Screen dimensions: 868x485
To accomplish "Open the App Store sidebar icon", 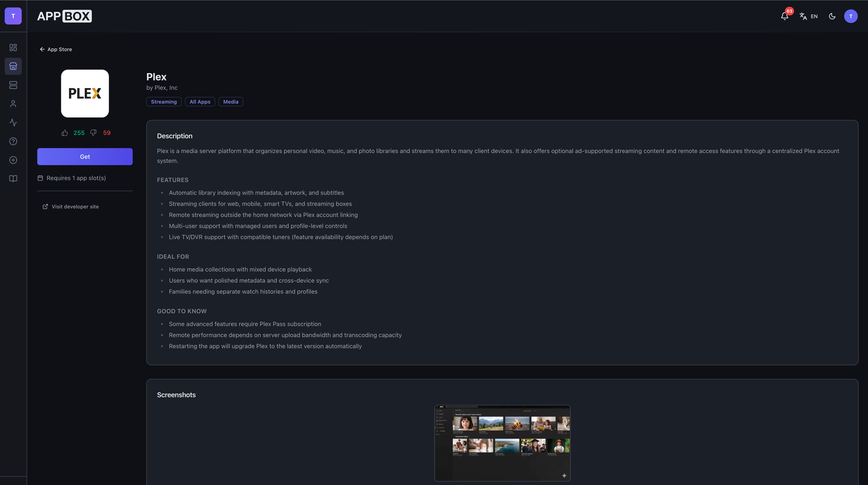I will [13, 66].
